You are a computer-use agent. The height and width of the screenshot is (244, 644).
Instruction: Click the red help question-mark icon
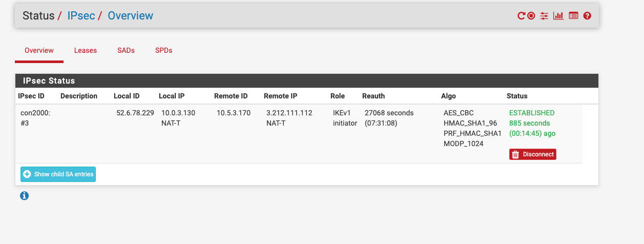(587, 16)
